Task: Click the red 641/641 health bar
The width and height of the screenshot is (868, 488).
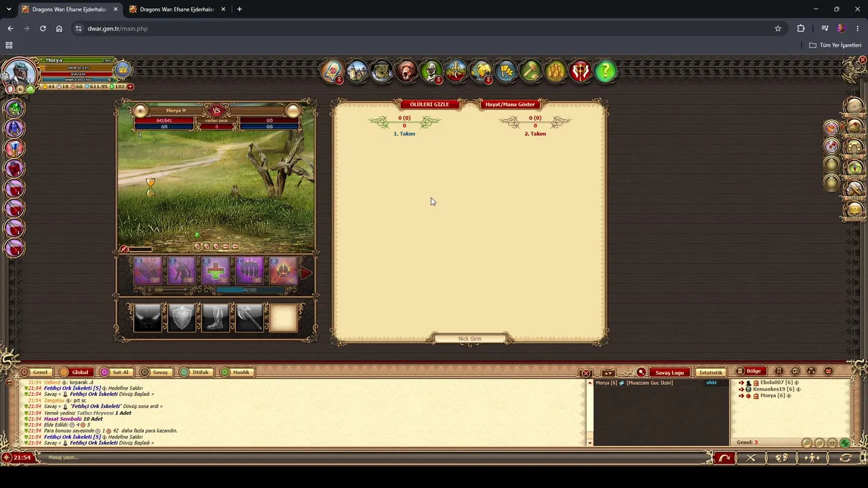Action: point(164,121)
